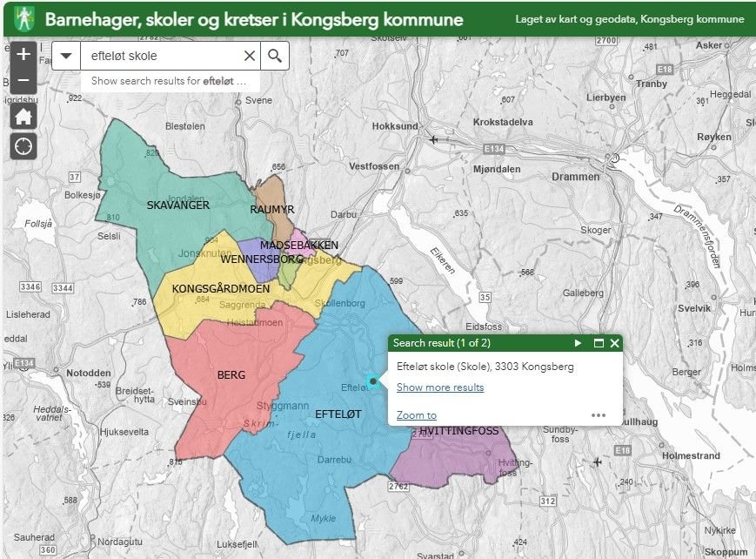Close the search result popup
The height and width of the screenshot is (559, 756).
[x=614, y=343]
